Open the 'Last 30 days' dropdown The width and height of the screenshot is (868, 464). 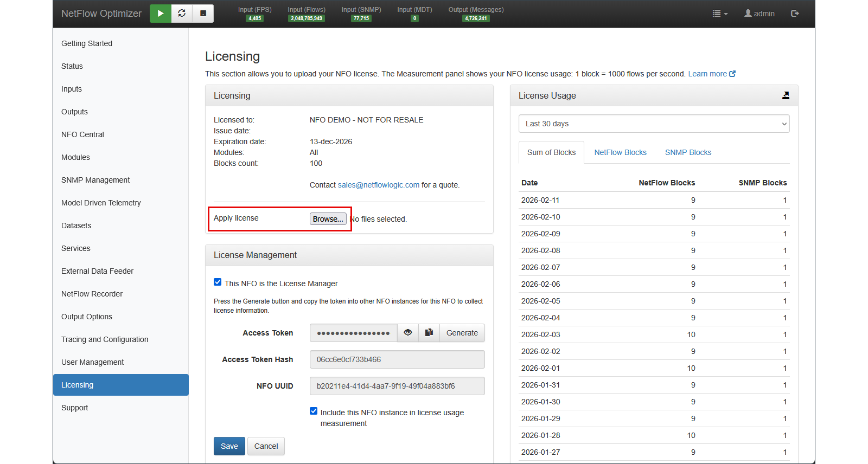coord(654,124)
